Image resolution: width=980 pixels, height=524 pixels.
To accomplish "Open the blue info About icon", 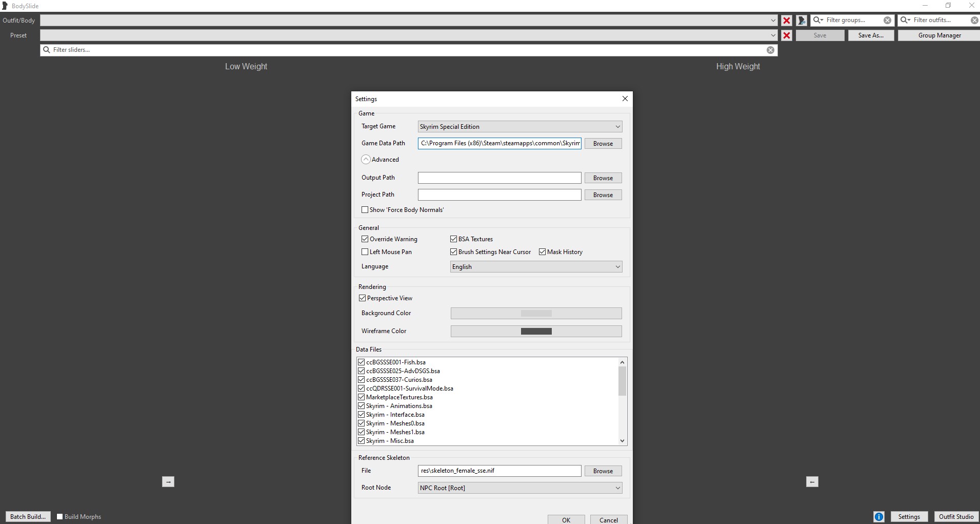I will point(879,517).
